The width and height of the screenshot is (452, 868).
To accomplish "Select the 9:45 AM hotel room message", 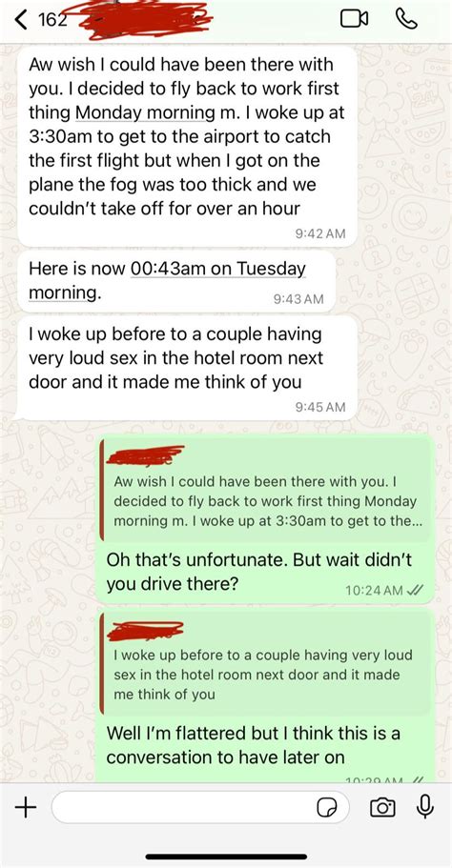I will coord(187,368).
